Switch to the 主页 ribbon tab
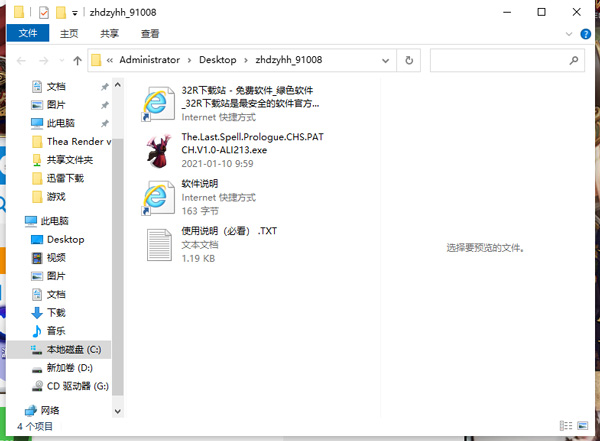This screenshot has width=600, height=441. click(x=69, y=34)
